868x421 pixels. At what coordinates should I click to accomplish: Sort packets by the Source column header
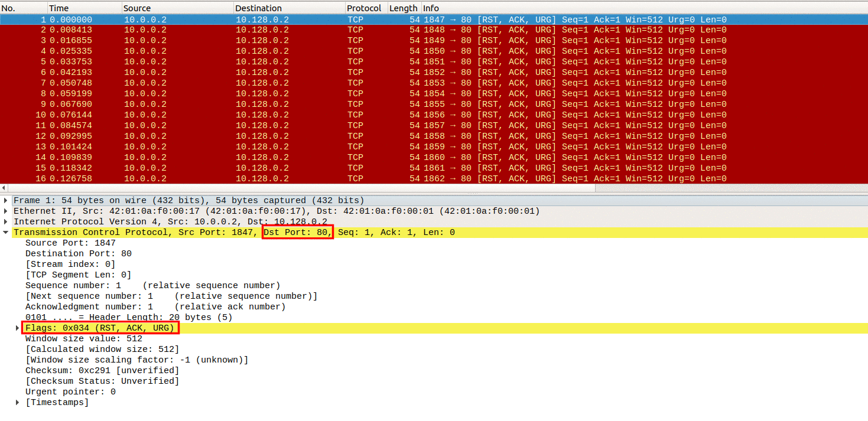(x=178, y=8)
